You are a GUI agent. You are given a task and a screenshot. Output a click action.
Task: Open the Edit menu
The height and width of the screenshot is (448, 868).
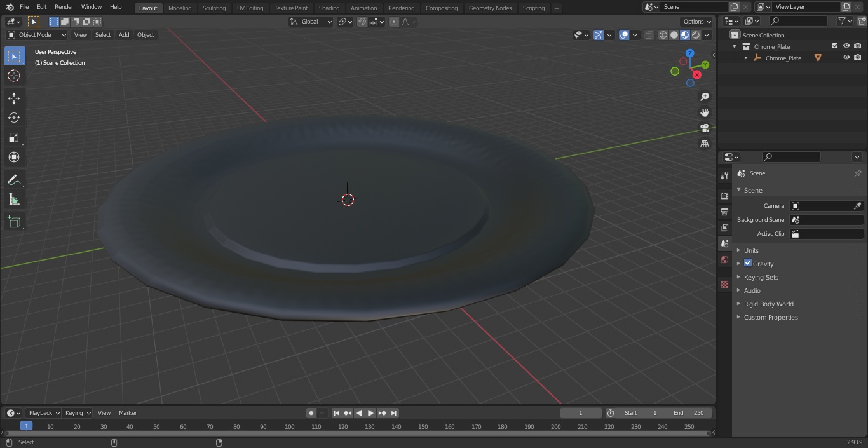(42, 7)
